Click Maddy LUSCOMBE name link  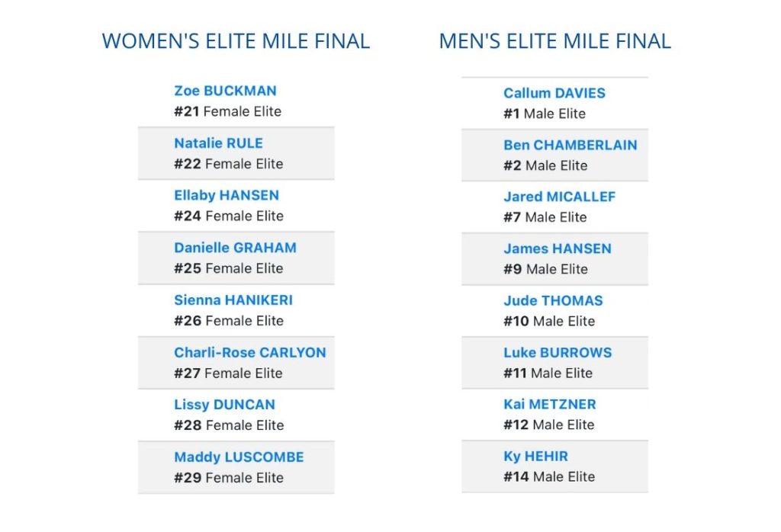coord(239,457)
